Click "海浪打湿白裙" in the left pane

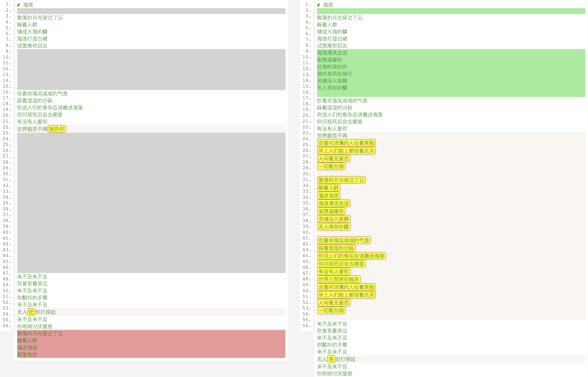click(32, 39)
